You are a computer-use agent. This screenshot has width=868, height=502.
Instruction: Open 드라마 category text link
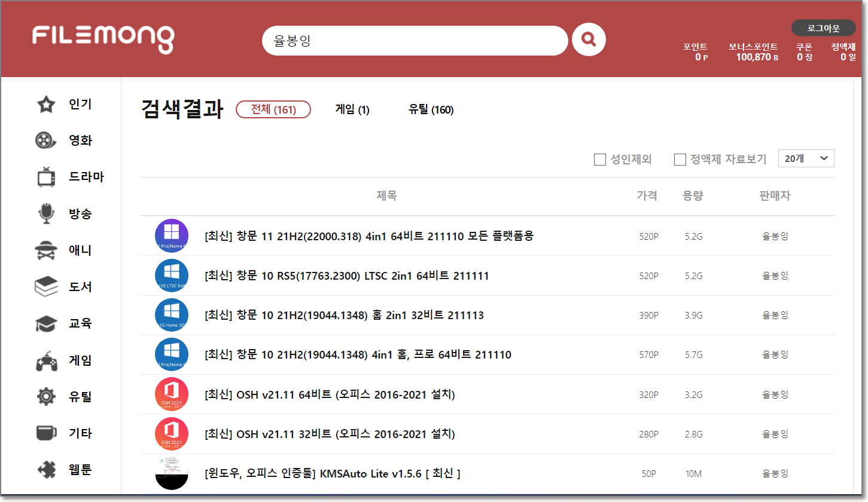click(x=86, y=177)
